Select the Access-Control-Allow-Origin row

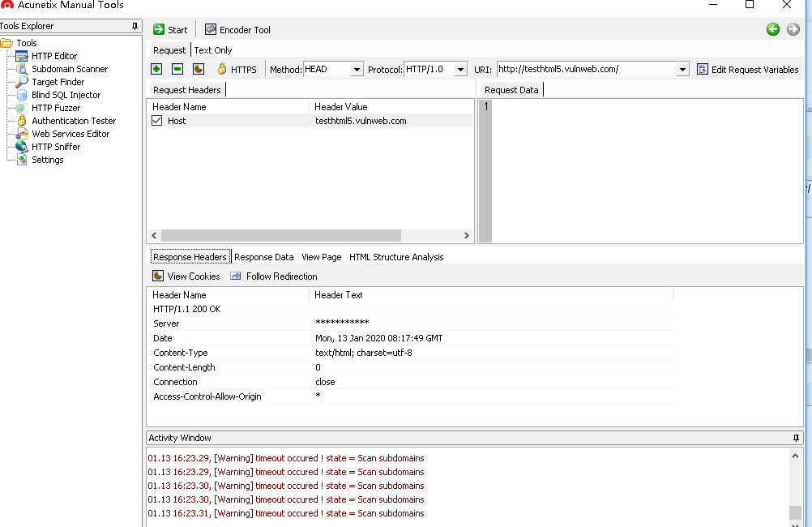coord(411,396)
